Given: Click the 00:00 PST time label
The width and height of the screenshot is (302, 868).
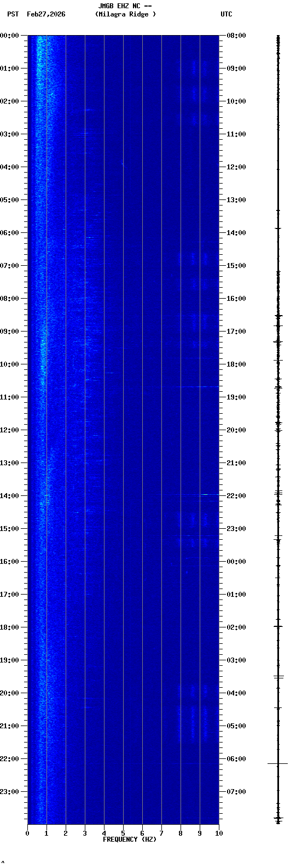Looking at the screenshot, I should (9, 36).
